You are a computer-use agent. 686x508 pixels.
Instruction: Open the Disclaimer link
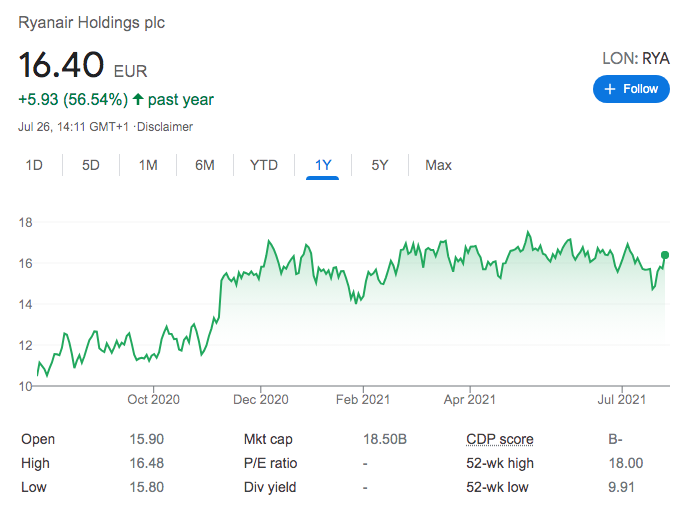pyautogui.click(x=165, y=127)
